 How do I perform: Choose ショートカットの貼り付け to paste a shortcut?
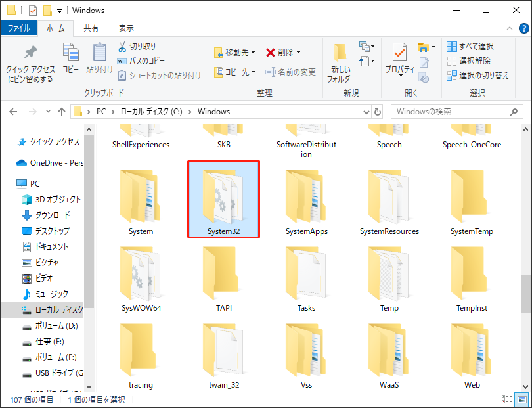pos(159,75)
